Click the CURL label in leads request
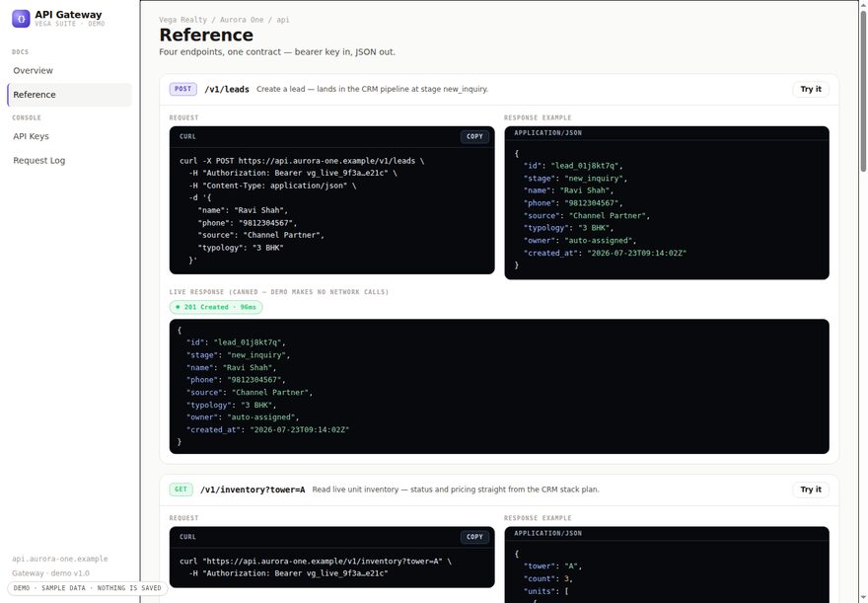The width and height of the screenshot is (868, 603). click(x=187, y=137)
